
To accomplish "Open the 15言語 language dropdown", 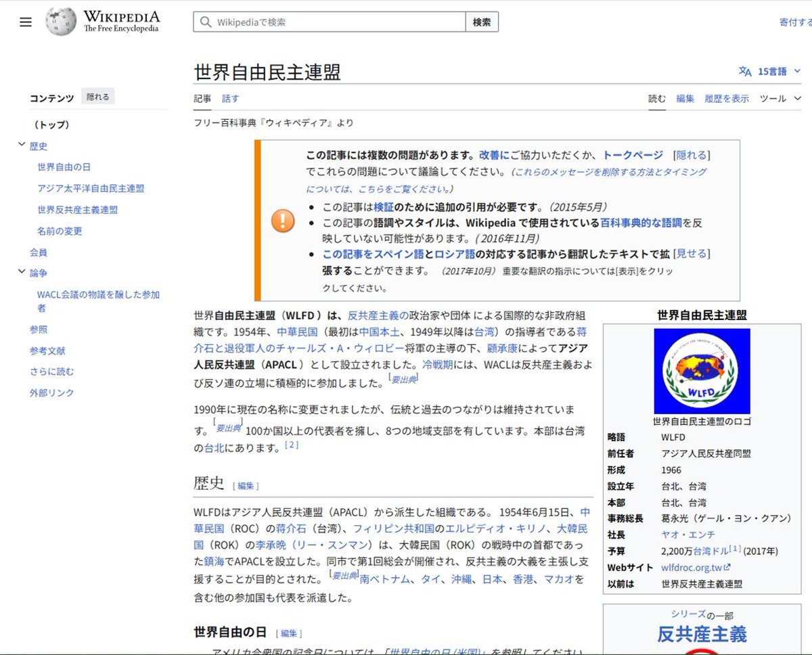I will (779, 71).
